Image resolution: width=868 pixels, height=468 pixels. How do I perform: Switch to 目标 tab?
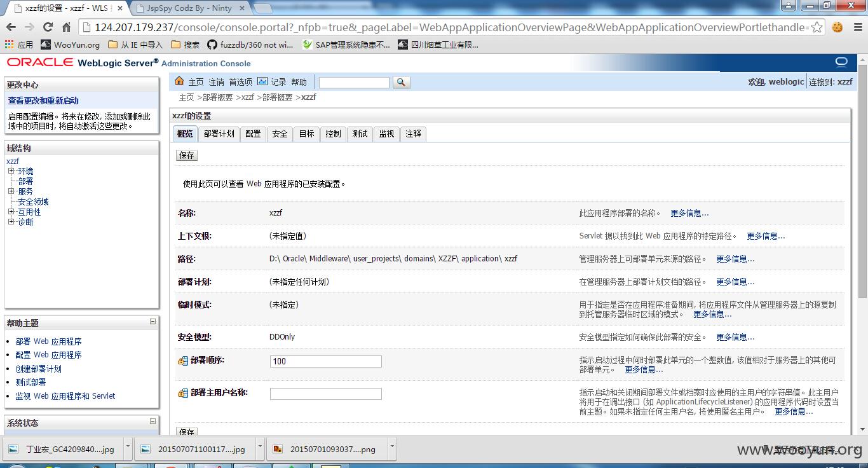pyautogui.click(x=306, y=134)
